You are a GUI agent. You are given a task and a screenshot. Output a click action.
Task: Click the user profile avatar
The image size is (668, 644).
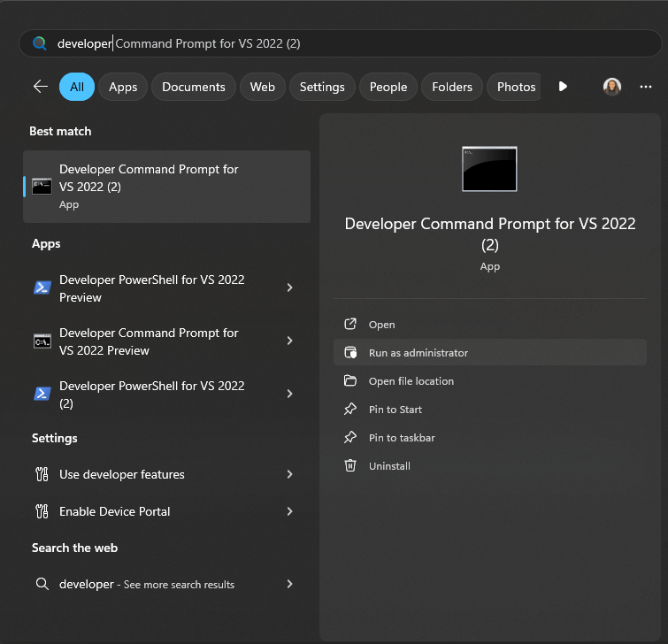[612, 87]
